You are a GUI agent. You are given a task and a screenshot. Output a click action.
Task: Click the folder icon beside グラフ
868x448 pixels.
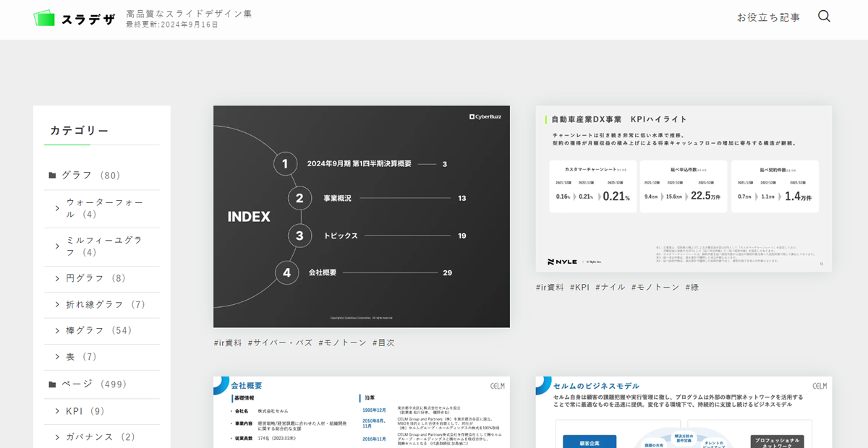(x=52, y=176)
